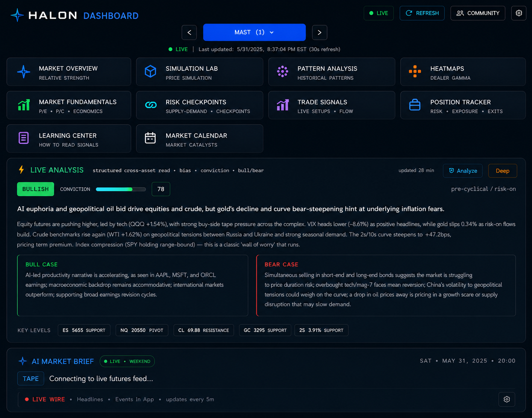Click the conviction value 78 box
This screenshot has width=532, height=418.
point(161,189)
